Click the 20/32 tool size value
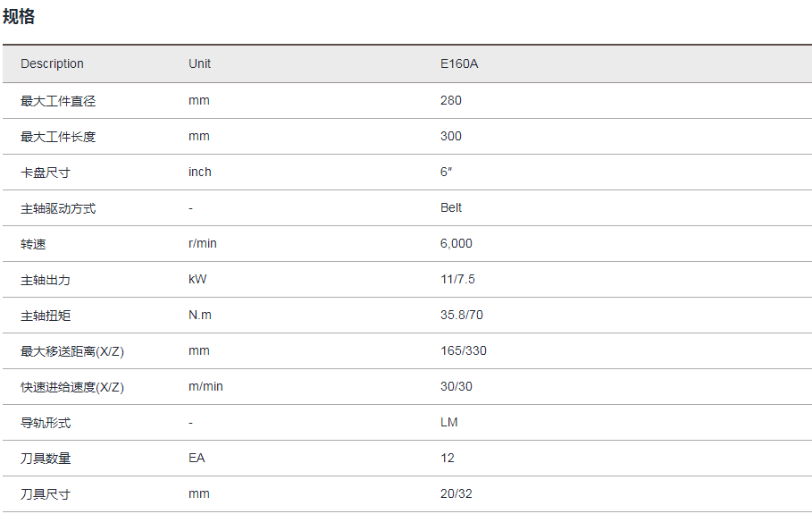812x514 pixels. click(456, 493)
